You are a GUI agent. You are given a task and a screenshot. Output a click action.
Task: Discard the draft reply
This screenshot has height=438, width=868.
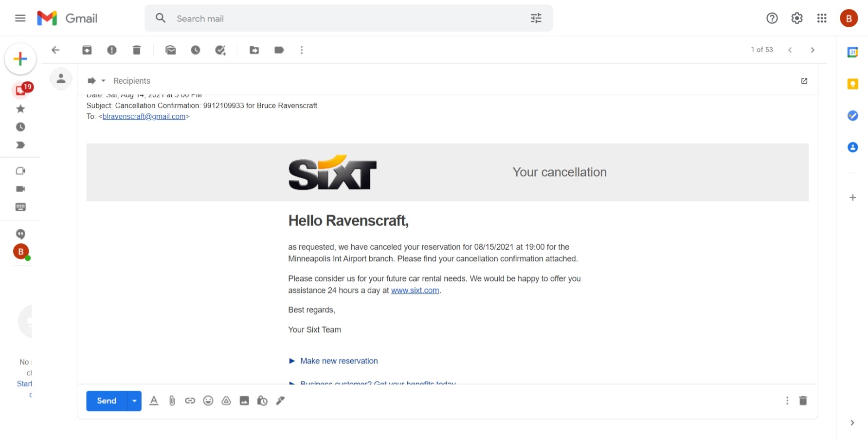(x=803, y=401)
